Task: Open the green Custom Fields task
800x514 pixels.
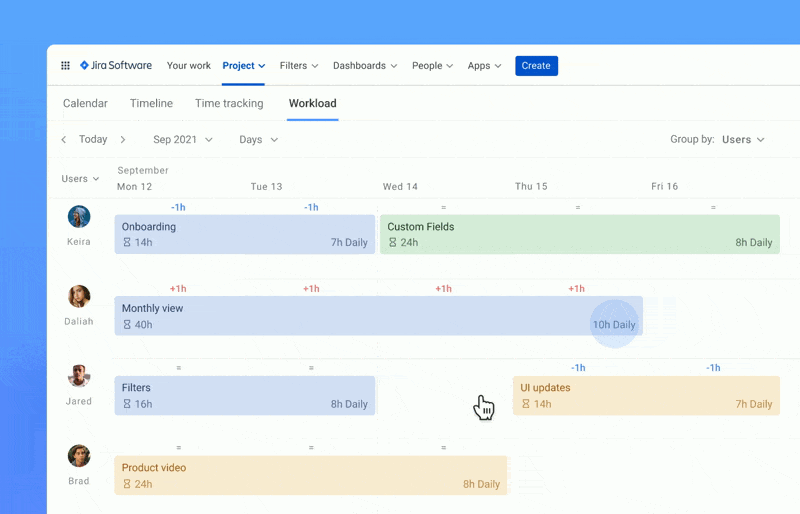Action: click(579, 234)
